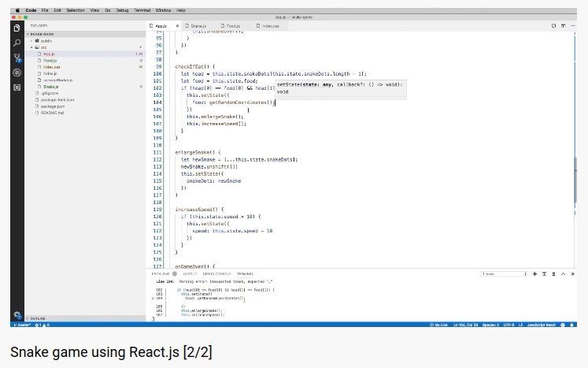Screen dimensions: 588x368
Task: Open the Explorer icon in activity bar
Action: 17,28
